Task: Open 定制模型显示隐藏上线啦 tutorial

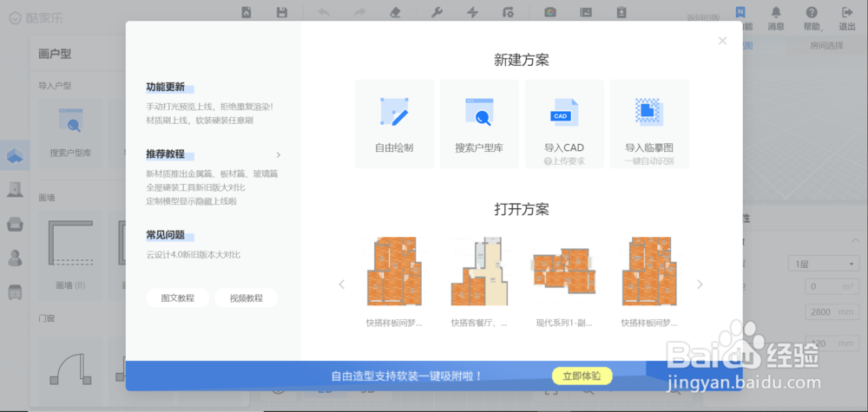Action: (x=192, y=201)
